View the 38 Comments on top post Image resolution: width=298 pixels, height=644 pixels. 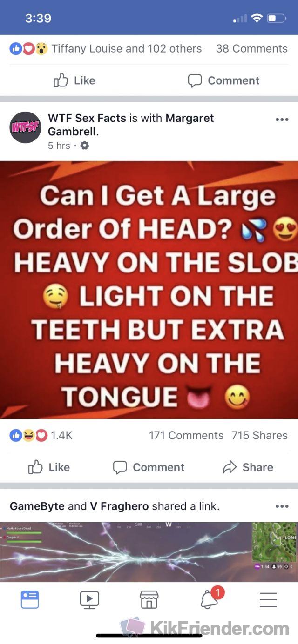click(x=251, y=49)
